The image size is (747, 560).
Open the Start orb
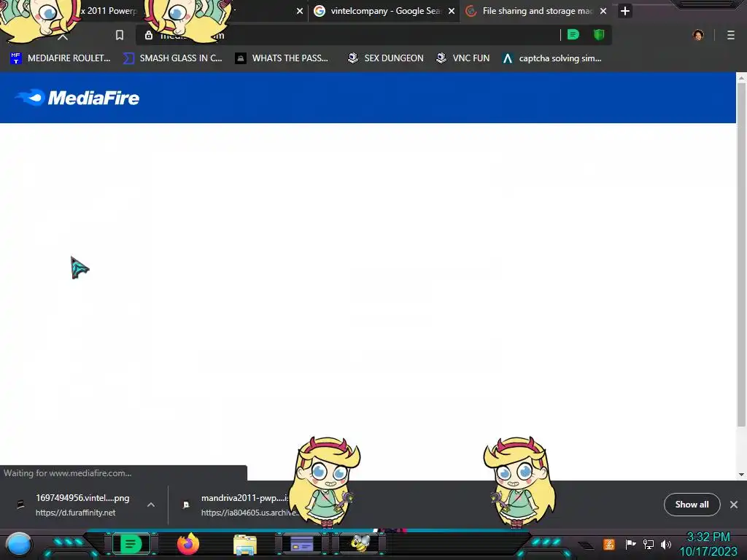[19, 544]
